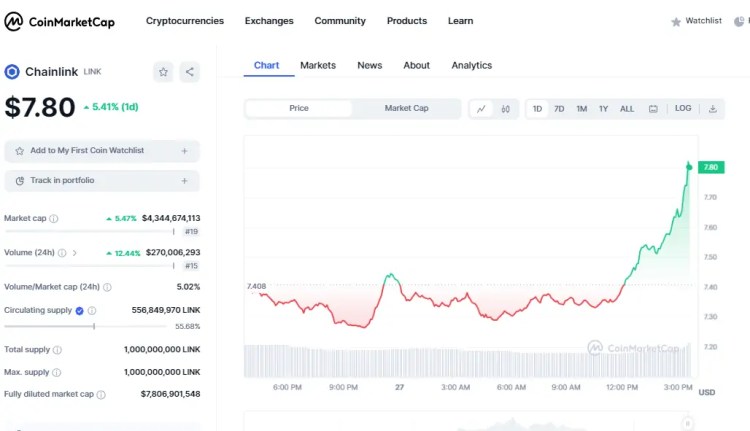
Task: Expand Volume (24h) details chevron
Action: tap(75, 253)
